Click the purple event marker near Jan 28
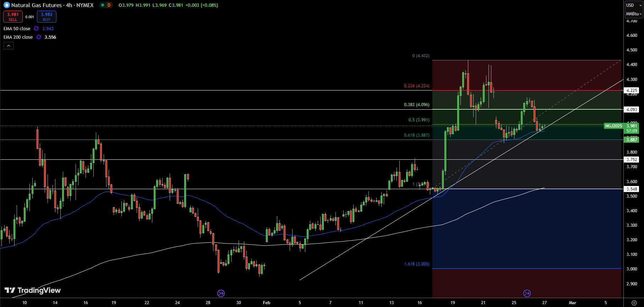644x307 pixels. click(221, 293)
